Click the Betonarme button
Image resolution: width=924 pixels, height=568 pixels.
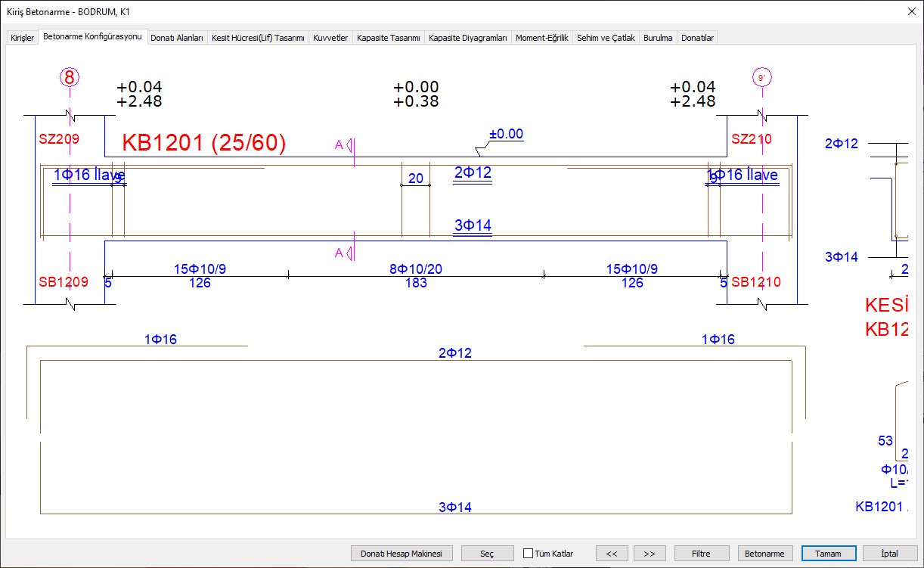tap(764, 554)
